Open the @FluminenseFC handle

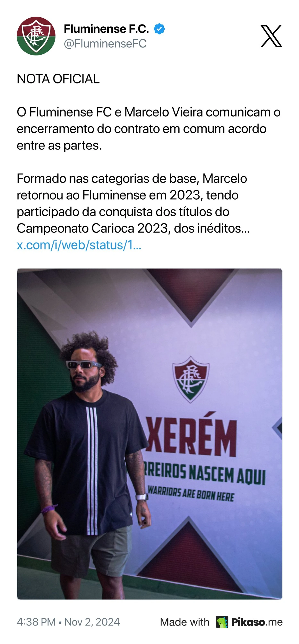[x=105, y=44]
